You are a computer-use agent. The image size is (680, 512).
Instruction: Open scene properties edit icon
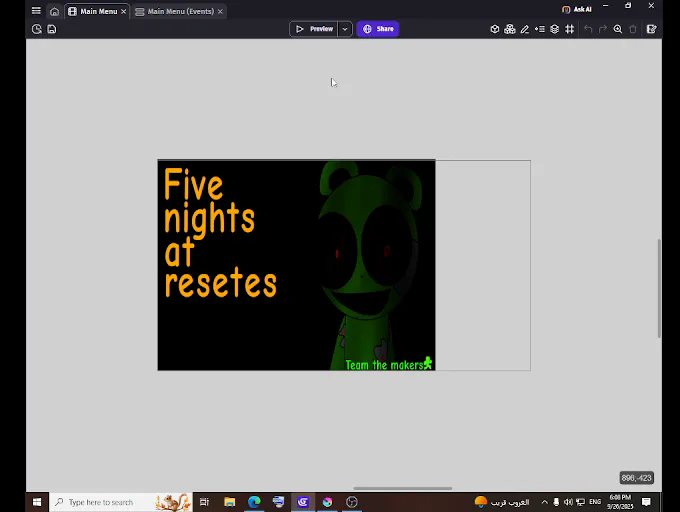[651, 29]
